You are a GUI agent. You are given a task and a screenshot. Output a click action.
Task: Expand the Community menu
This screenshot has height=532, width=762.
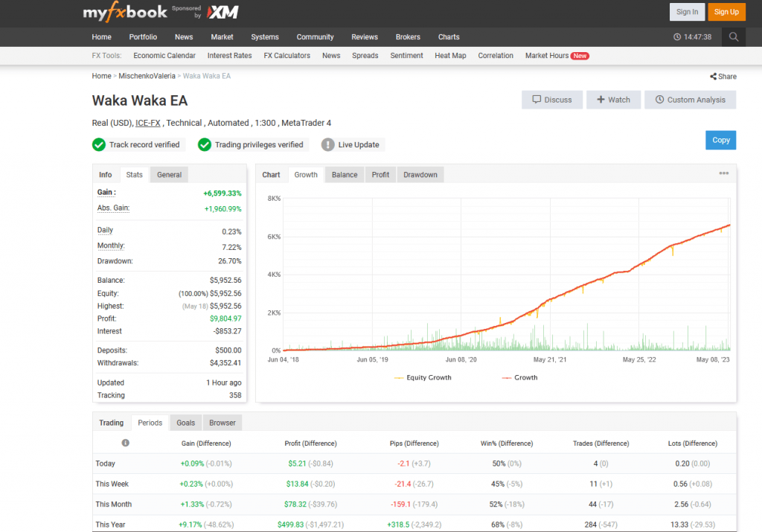coord(315,37)
